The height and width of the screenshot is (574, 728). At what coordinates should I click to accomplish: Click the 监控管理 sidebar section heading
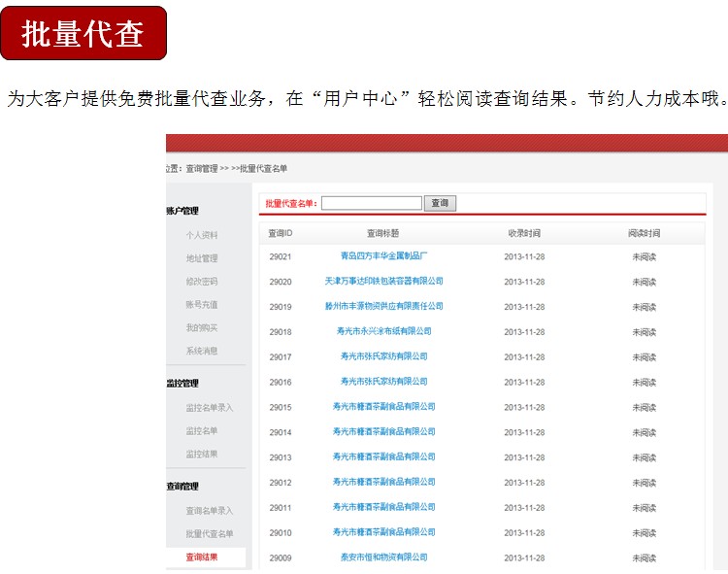coord(182,383)
